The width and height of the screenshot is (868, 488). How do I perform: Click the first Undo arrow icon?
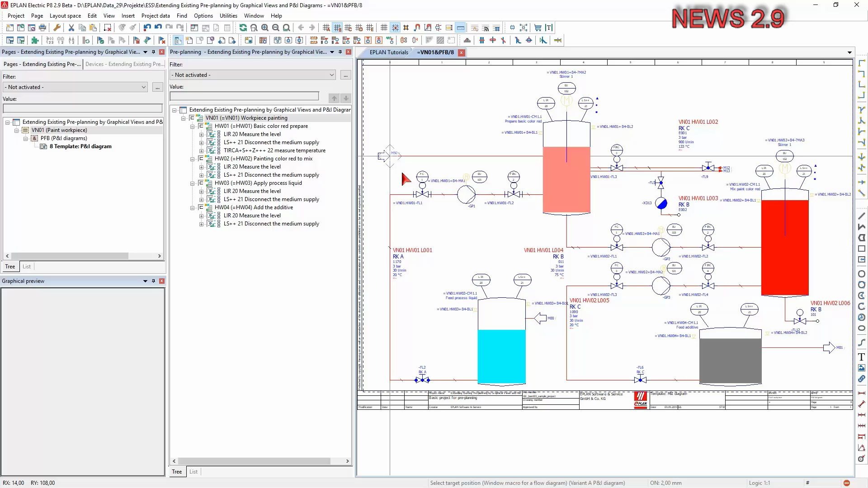147,28
